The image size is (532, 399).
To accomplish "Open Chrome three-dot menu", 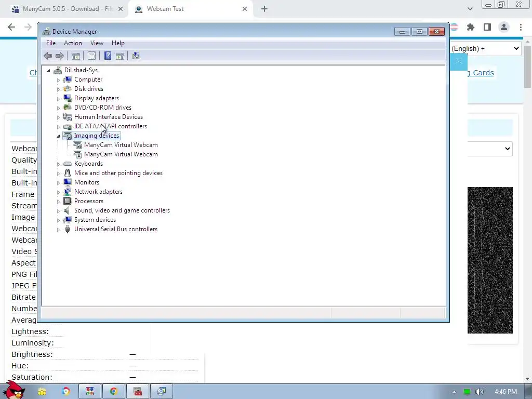I will click(x=521, y=27).
